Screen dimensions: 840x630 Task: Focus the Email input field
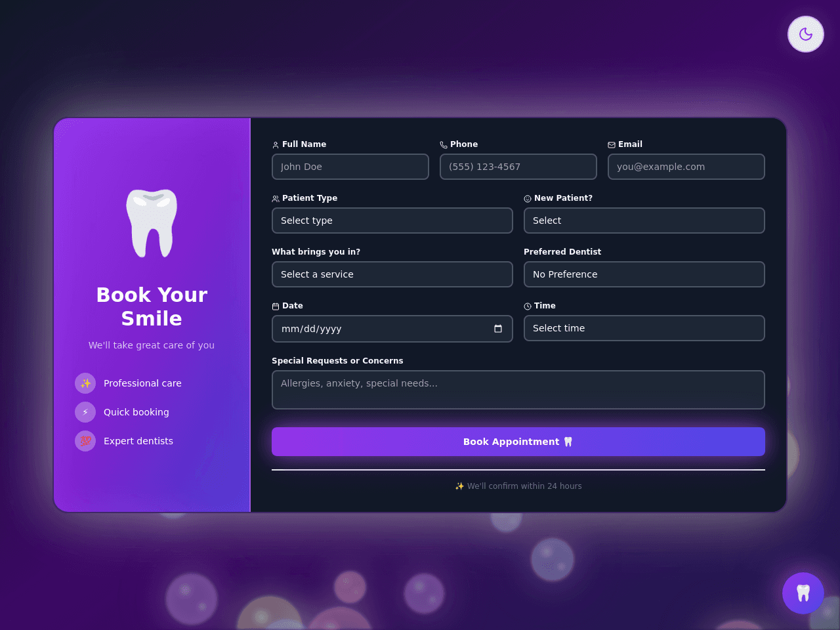686,167
